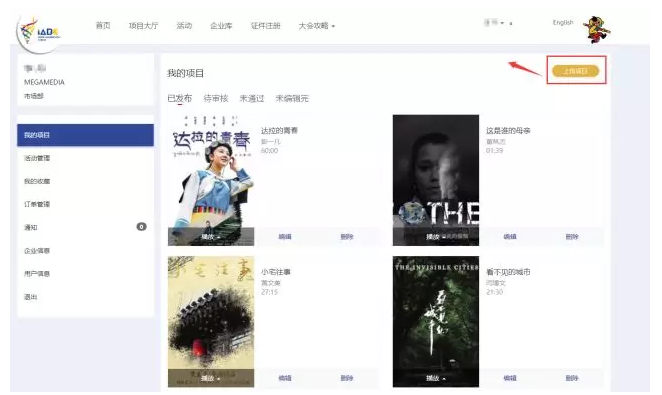This screenshot has width=662, height=395.
Task: Open the 这是谁的母亲 poster thumbnail
Action: [x=436, y=180]
